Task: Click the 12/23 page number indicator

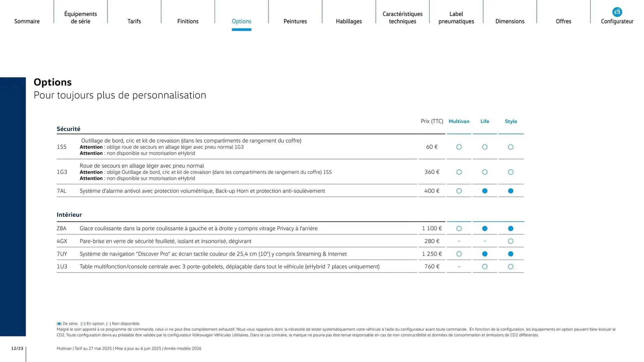Action: (x=17, y=349)
